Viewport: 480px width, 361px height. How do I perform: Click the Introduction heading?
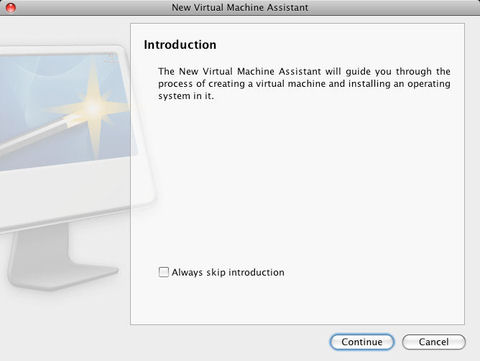(180, 45)
